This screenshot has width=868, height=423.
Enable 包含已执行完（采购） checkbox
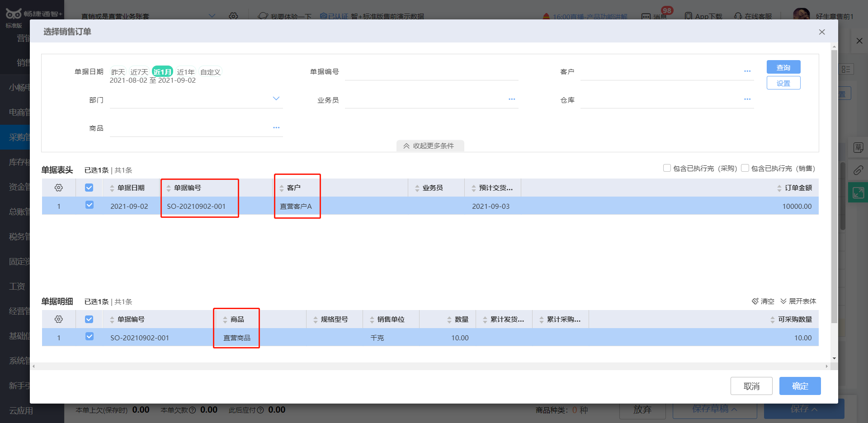(667, 168)
